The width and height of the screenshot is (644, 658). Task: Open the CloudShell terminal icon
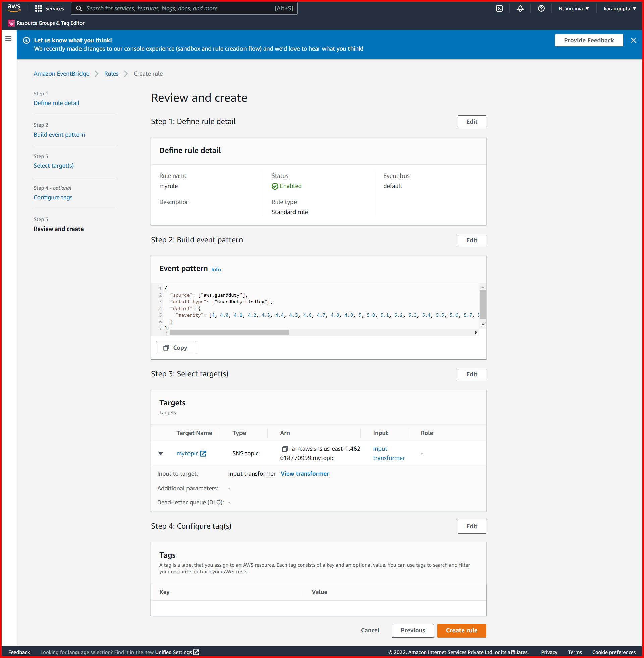(x=499, y=8)
